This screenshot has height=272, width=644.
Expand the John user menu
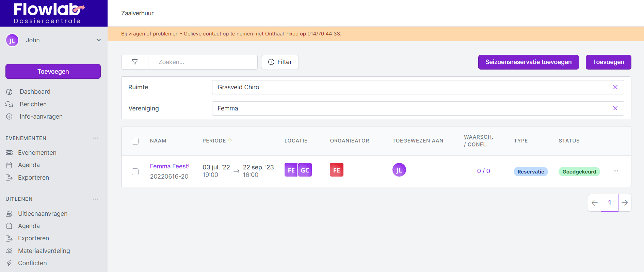pyautogui.click(x=98, y=40)
